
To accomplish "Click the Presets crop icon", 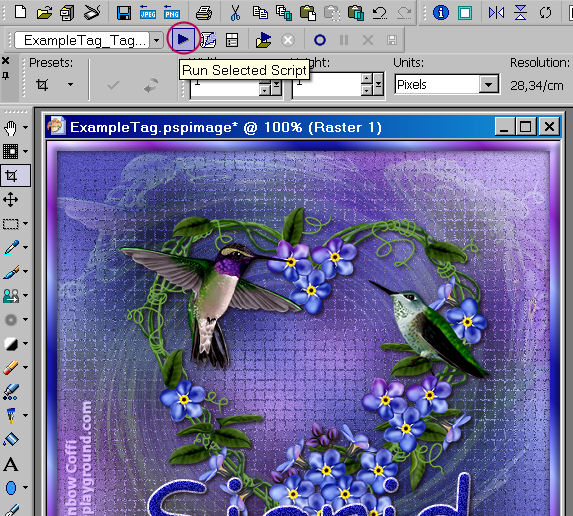I will pyautogui.click(x=42, y=85).
